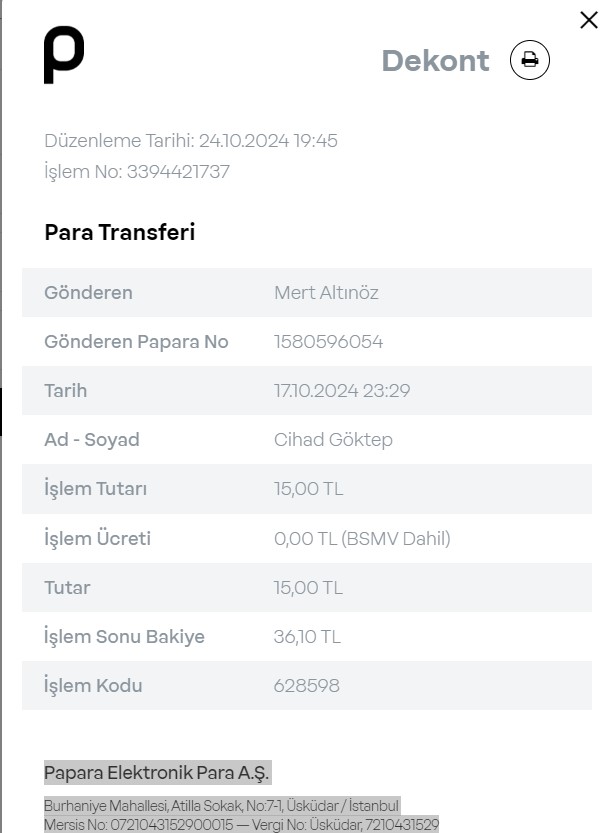The width and height of the screenshot is (603, 833).
Task: Click highlighted Papara Elektronik Para A.Ş. text
Action: point(157,772)
